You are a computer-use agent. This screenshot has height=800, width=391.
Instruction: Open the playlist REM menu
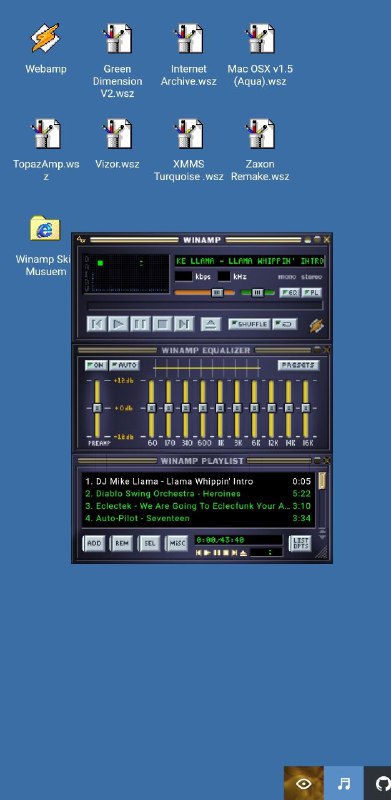pos(121,543)
